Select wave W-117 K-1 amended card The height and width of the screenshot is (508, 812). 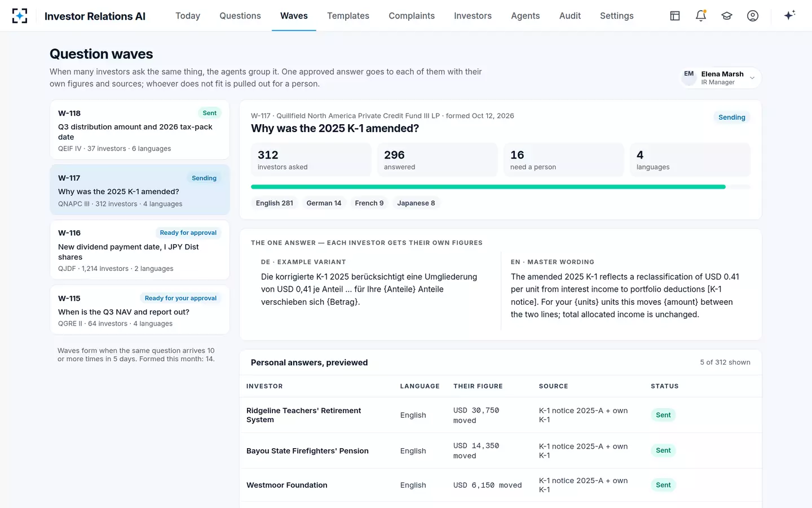(140, 190)
